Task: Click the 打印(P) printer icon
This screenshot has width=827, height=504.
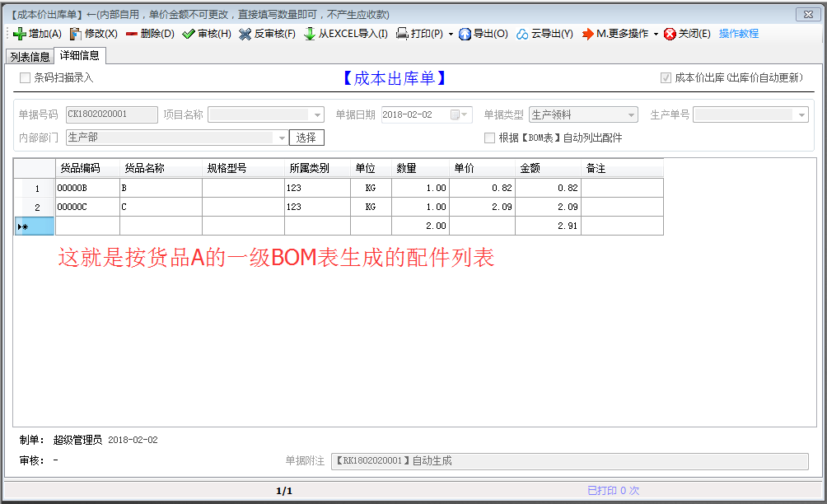Action: pos(403,34)
